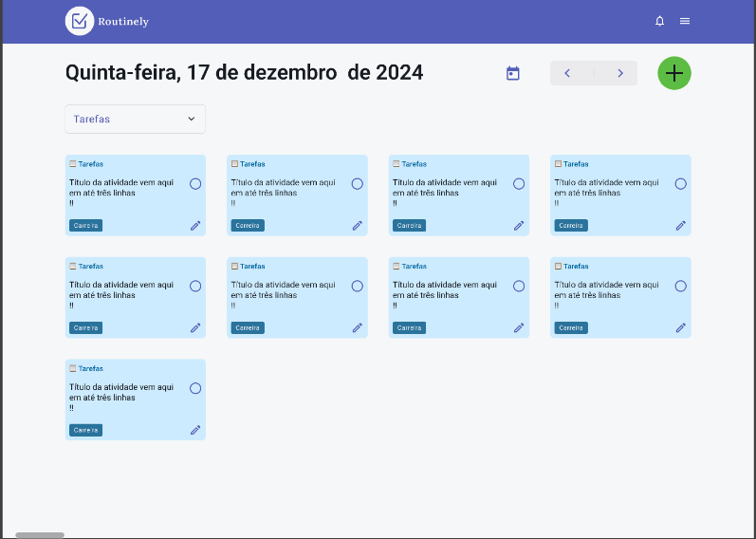Toggle completion circle on second card of first row
This screenshot has height=539, width=756.
(358, 184)
